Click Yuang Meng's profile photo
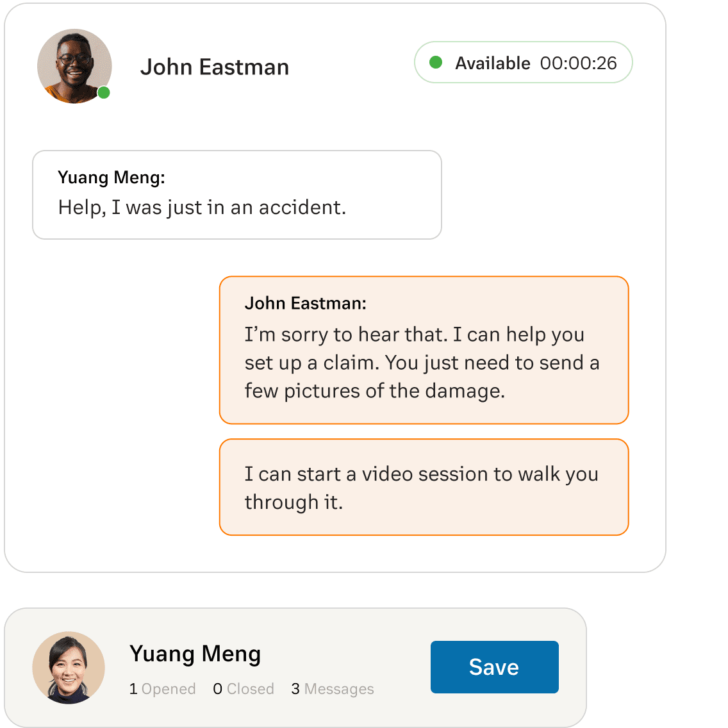728x728 pixels. (x=69, y=667)
